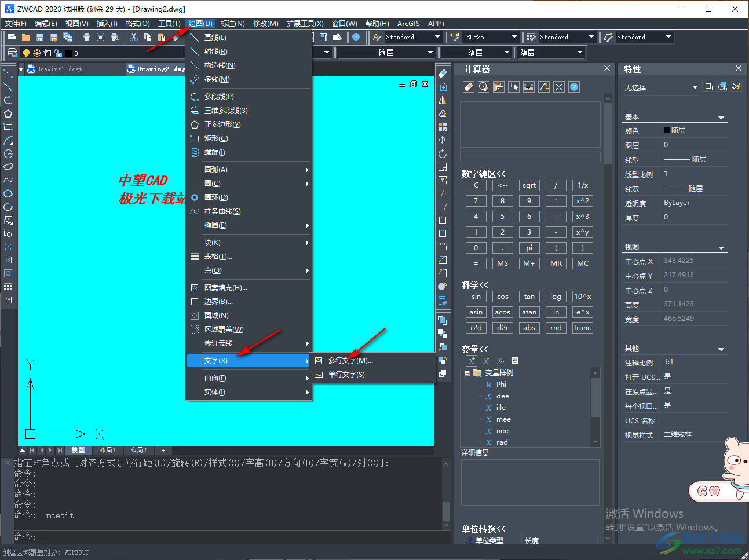The width and height of the screenshot is (749, 560).
Task: Select the Hatch tool in left toolbar
Action: click(x=8, y=260)
